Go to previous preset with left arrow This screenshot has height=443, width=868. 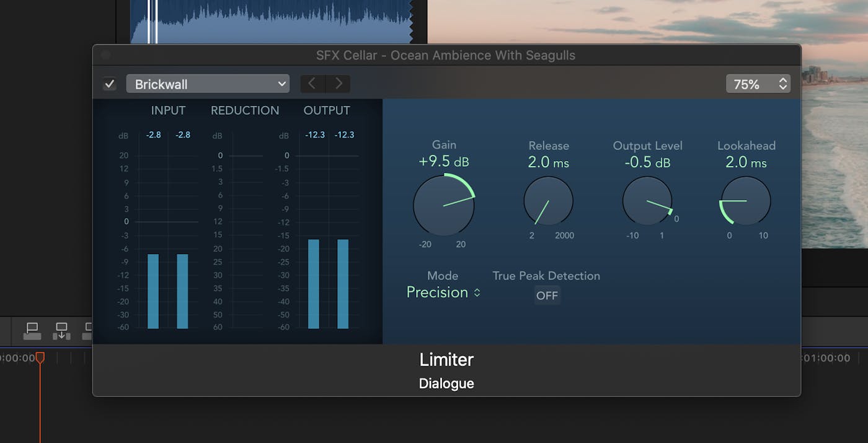tap(313, 84)
